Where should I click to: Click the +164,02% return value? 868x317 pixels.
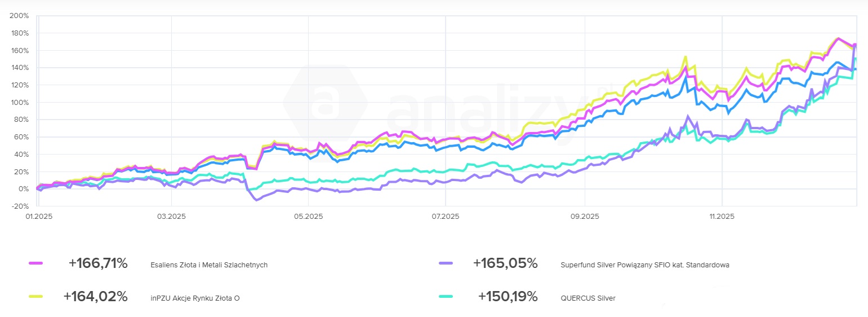click(96, 297)
